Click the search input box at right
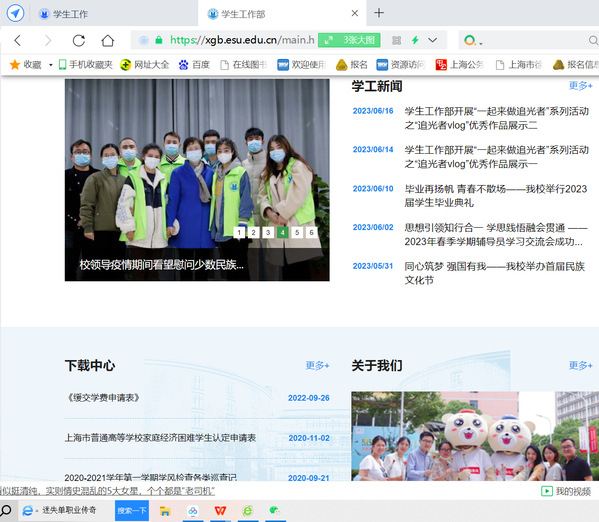The height and width of the screenshot is (522, 599). (535, 40)
